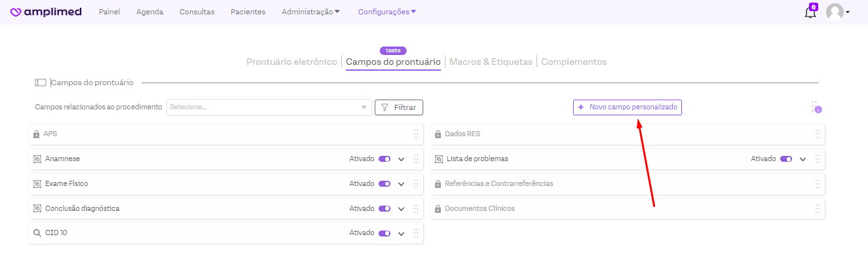Click the search icon beside CID 10

point(37,233)
